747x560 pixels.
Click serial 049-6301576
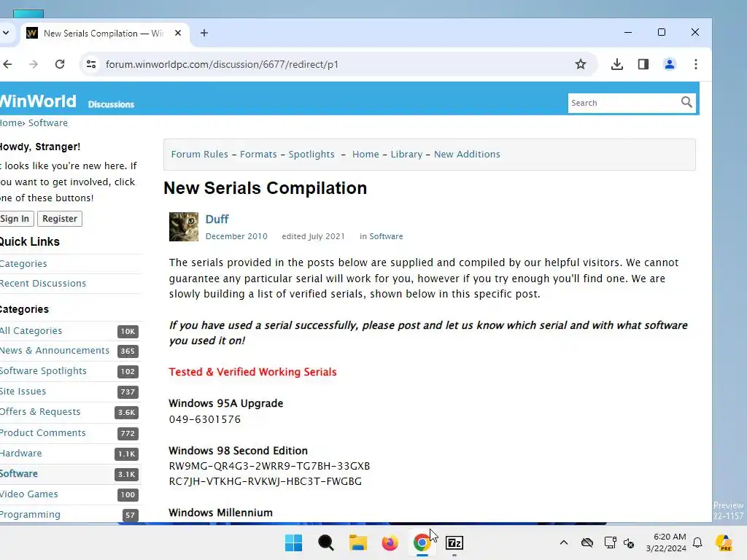(x=205, y=419)
